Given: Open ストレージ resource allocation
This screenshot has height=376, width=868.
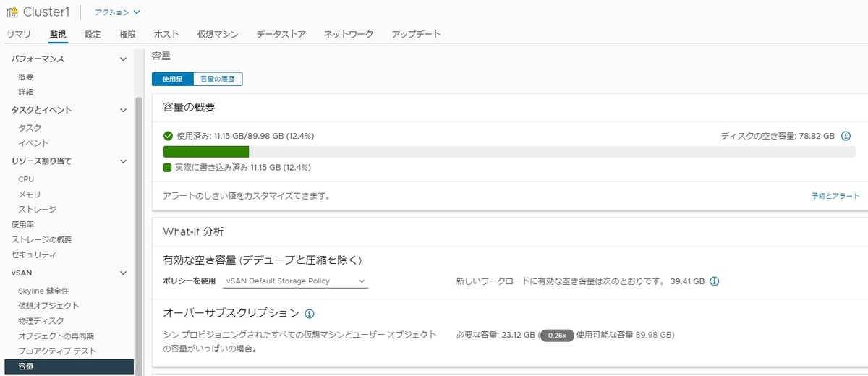Looking at the screenshot, I should (38, 209).
